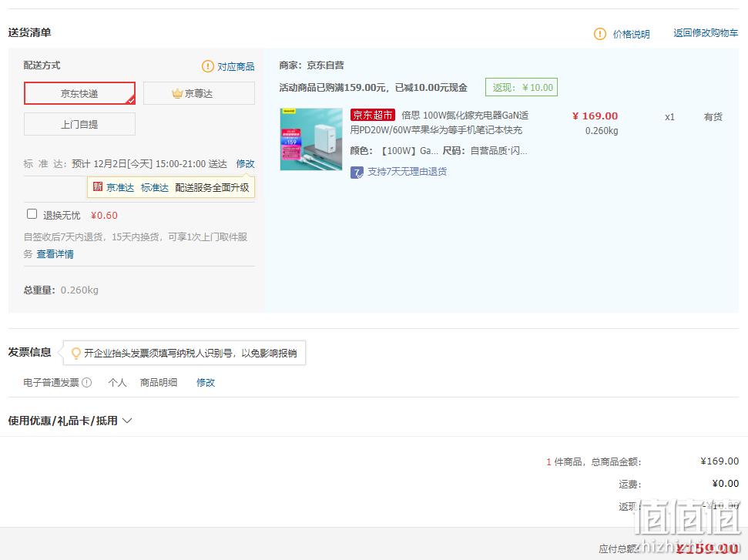Image resolution: width=748 pixels, height=560 pixels.
Task: Click the 返现 ¥10.00 cashback badge
Action: (522, 87)
